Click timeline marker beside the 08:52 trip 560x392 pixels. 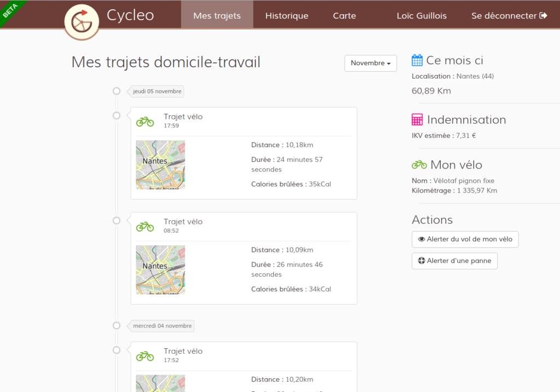pos(116,221)
